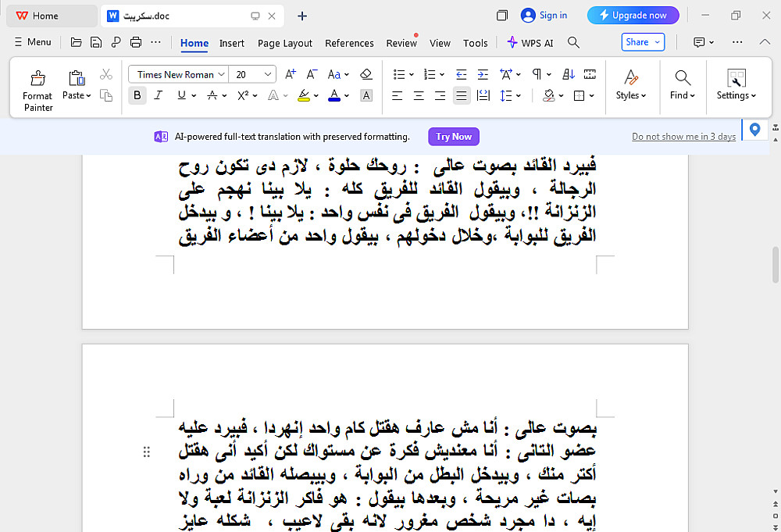The height and width of the screenshot is (532, 781).
Task: Apply the yellow highlight color
Action: tap(303, 95)
